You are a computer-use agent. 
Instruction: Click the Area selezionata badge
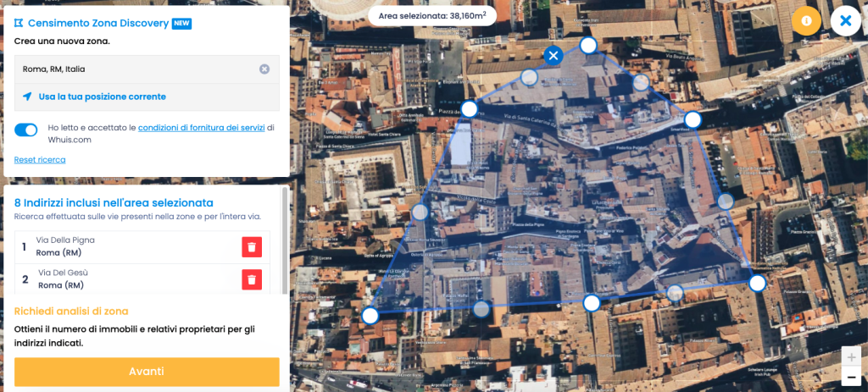[x=432, y=15]
